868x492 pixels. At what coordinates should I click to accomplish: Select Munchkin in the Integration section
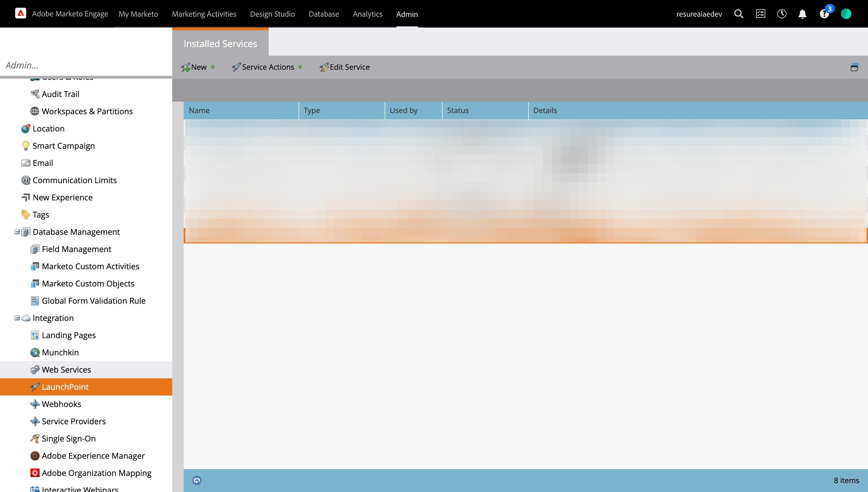point(60,352)
